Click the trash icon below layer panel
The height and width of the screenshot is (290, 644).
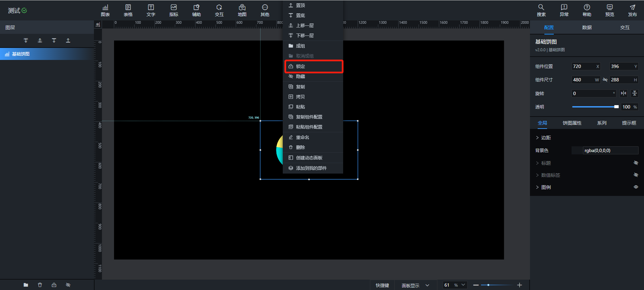click(x=40, y=285)
